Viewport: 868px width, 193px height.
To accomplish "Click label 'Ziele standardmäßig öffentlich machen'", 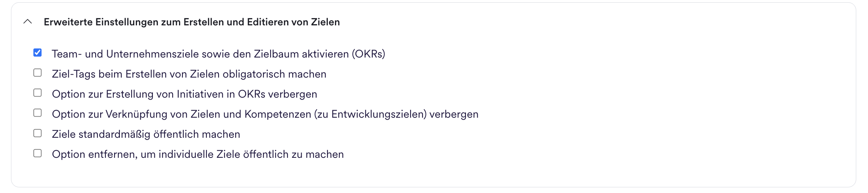I will (146, 134).
